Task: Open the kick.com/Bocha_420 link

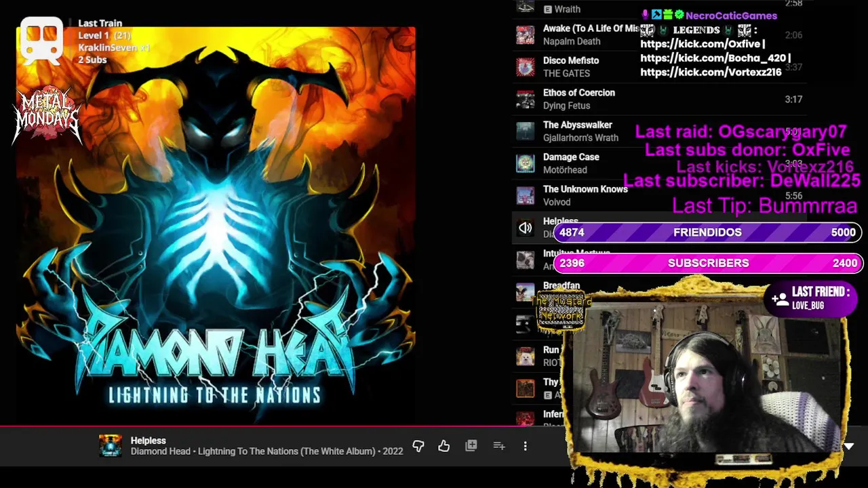Action: coord(713,58)
